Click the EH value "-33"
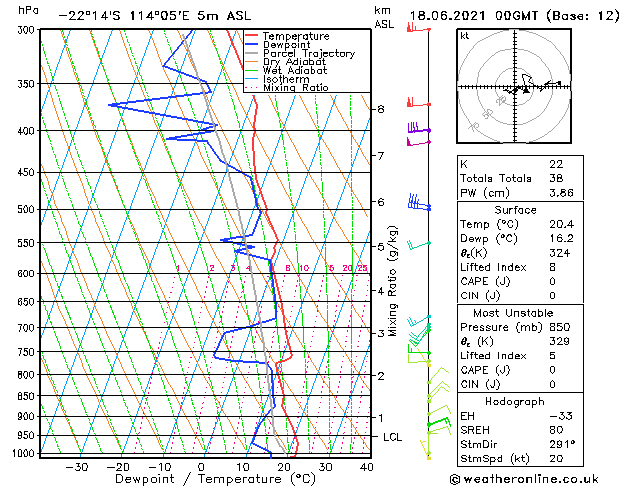629x486 pixels. [561, 416]
